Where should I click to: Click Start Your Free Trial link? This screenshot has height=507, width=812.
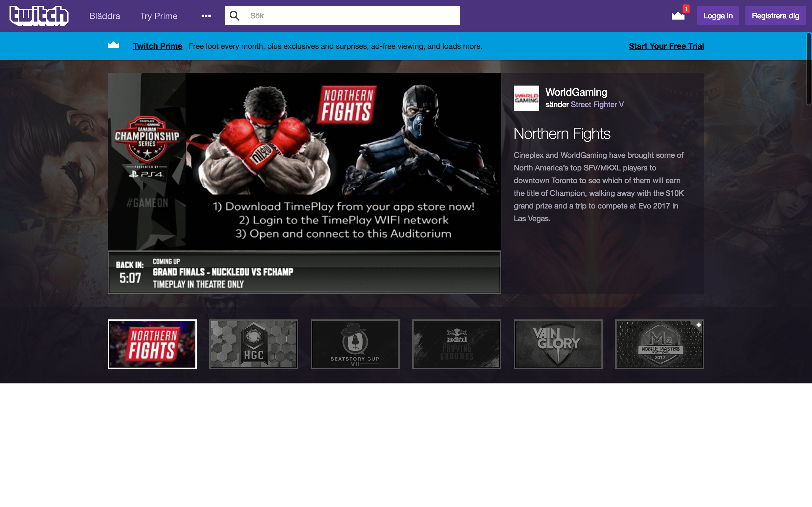666,46
